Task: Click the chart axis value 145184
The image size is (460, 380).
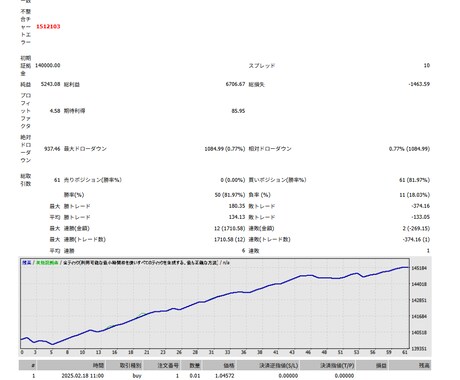Action: 419,268
